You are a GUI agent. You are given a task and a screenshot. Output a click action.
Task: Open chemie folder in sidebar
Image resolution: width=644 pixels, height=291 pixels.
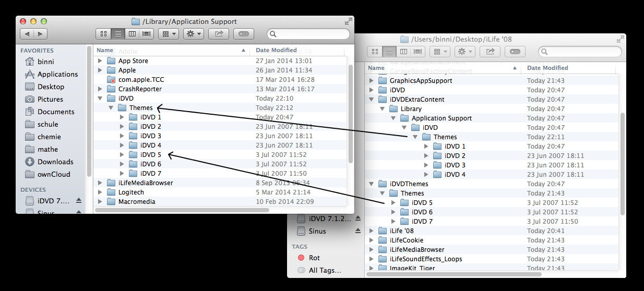(43, 137)
